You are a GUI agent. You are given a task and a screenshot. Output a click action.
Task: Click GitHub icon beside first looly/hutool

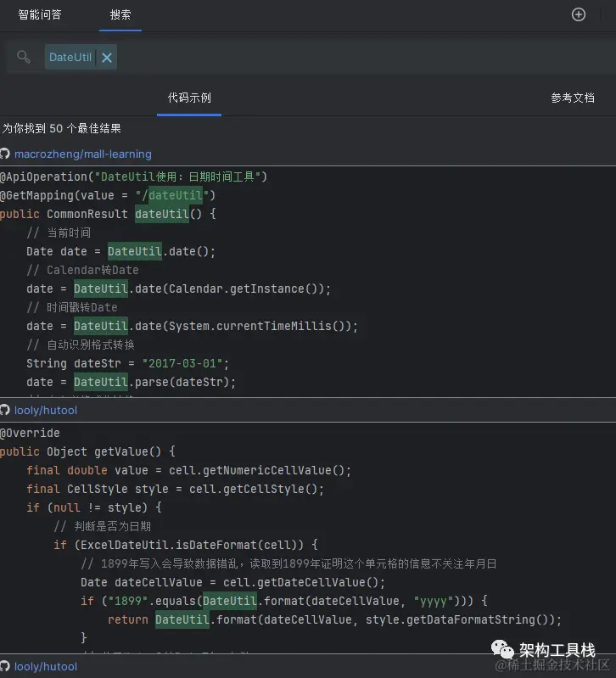click(5, 410)
